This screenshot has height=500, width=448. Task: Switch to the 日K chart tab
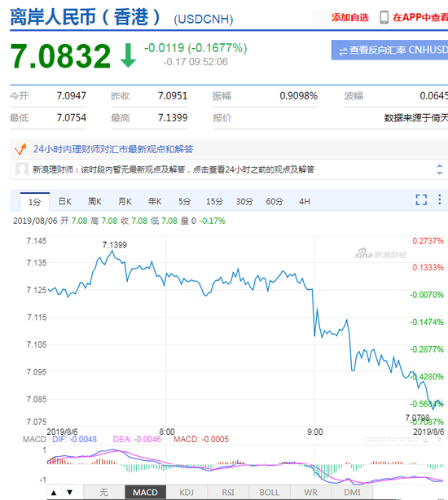tap(64, 201)
